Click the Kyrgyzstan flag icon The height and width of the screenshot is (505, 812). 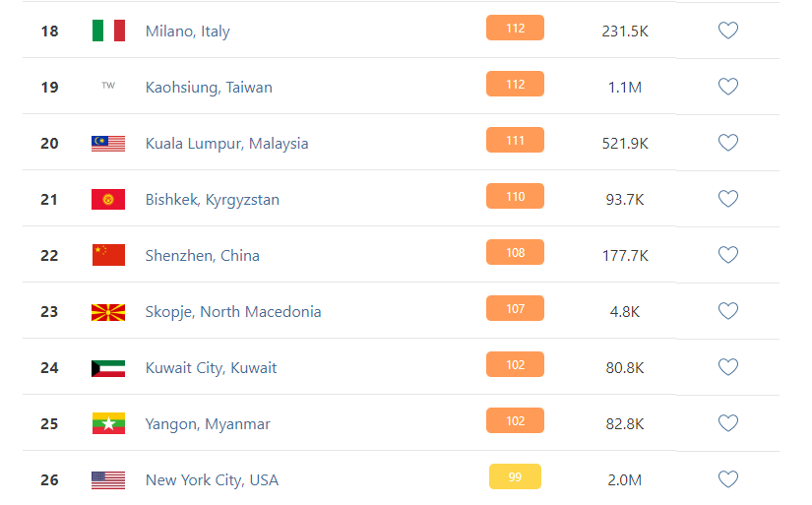pos(108,199)
